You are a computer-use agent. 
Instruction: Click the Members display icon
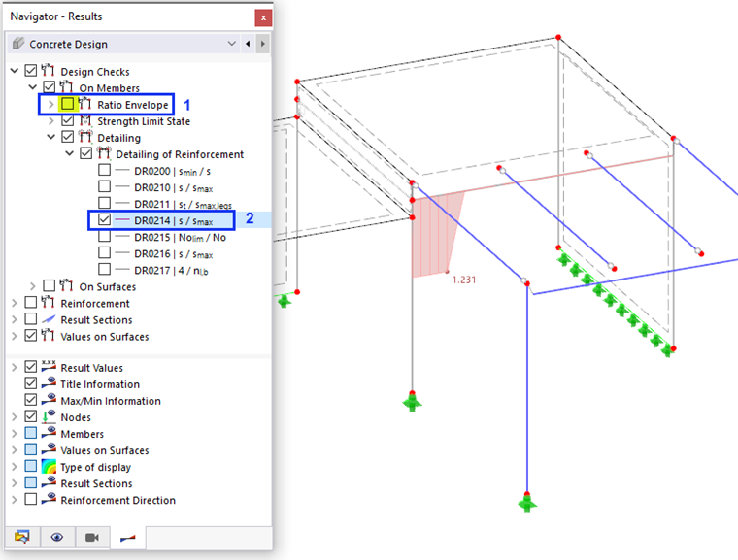[x=49, y=433]
